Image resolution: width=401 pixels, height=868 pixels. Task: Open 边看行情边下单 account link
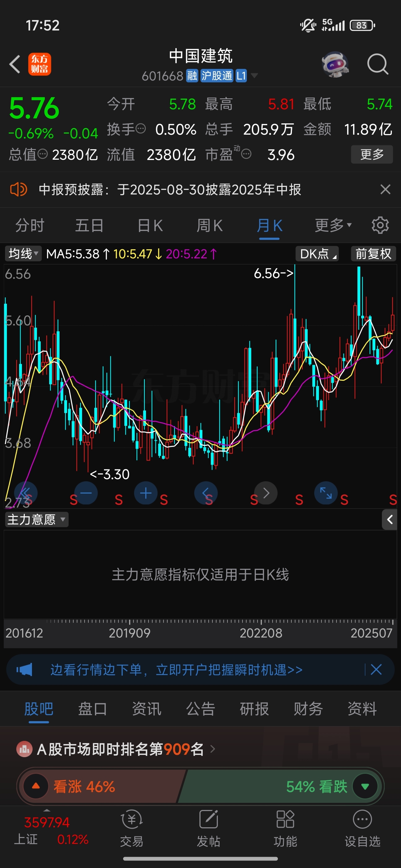click(176, 669)
